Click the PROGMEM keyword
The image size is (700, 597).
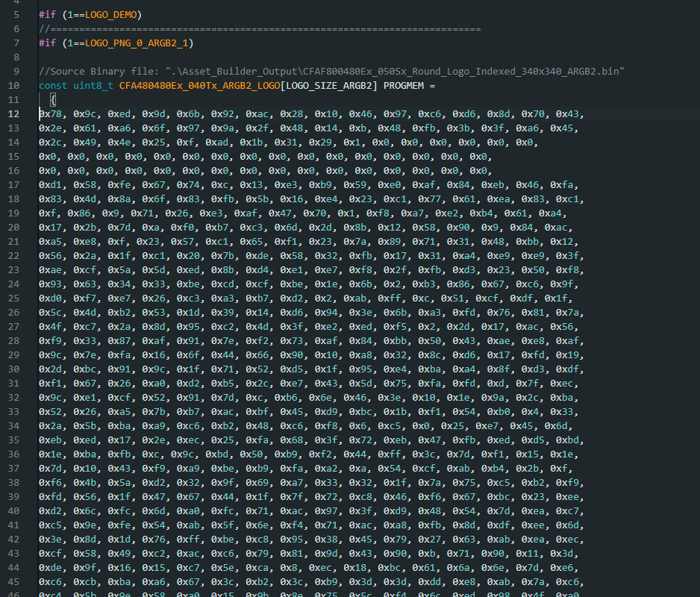[x=403, y=86]
